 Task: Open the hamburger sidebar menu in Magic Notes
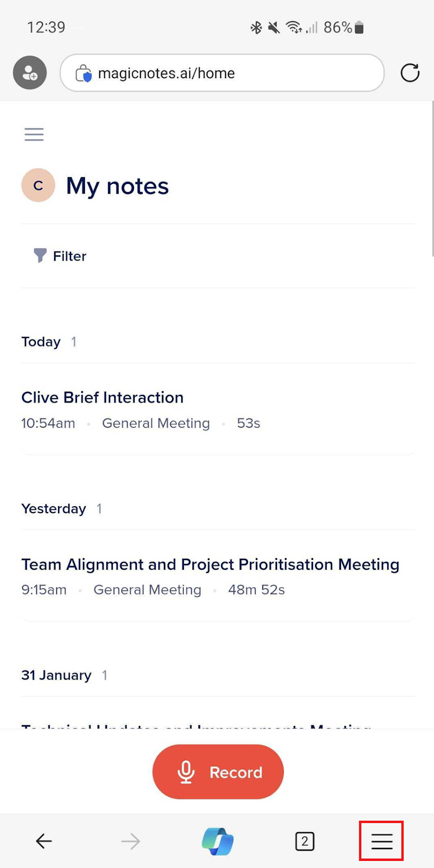click(x=34, y=135)
